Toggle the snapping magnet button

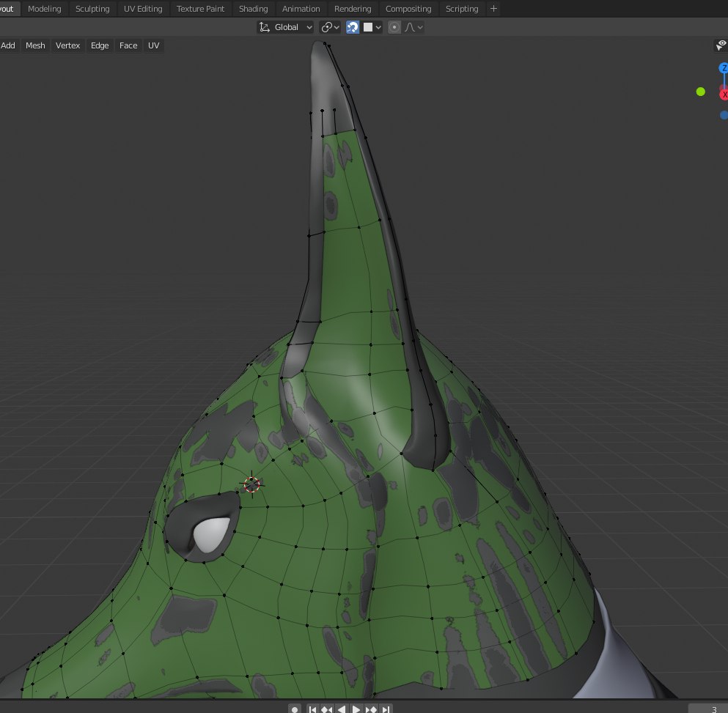(x=353, y=27)
